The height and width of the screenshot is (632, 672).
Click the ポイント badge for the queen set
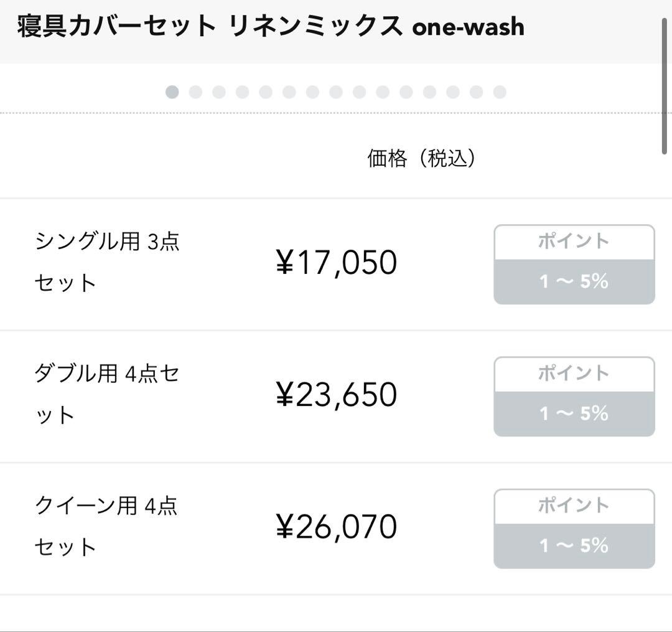point(573,505)
